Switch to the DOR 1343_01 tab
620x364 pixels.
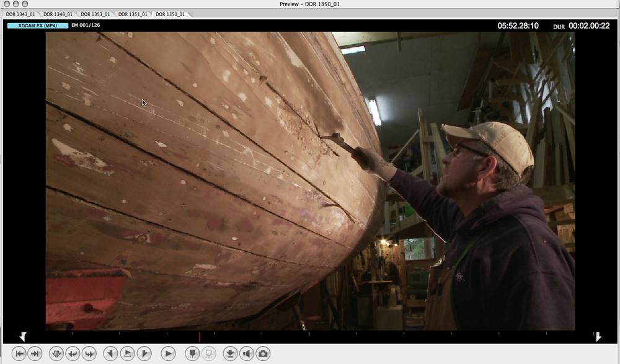[20, 14]
